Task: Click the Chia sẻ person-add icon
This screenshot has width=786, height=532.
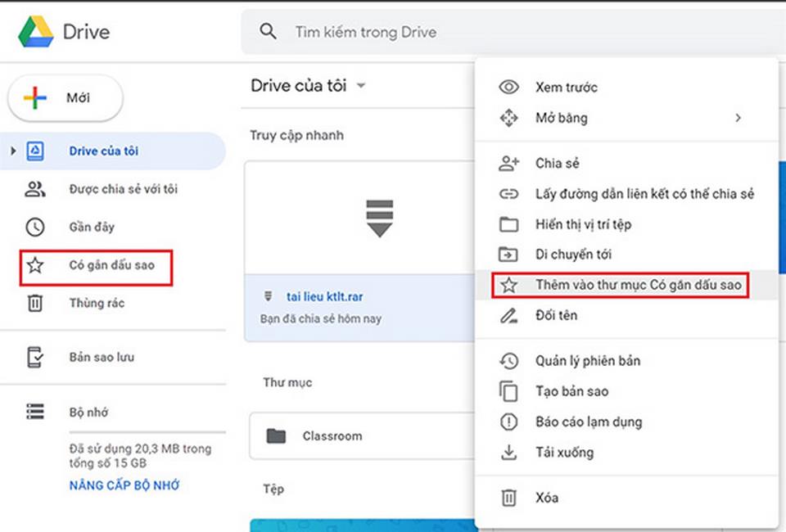Action: tap(508, 164)
